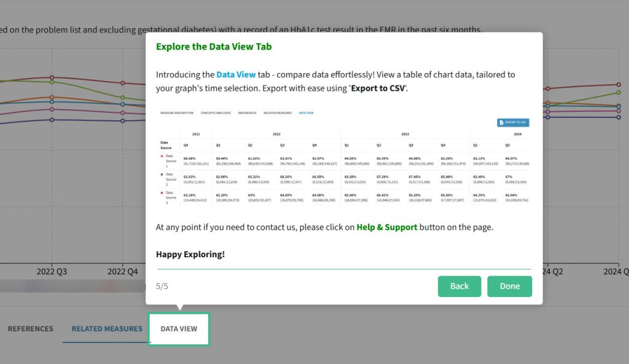Click Export to CSV icon in preview image
The height and width of the screenshot is (364, 629).
coord(512,122)
